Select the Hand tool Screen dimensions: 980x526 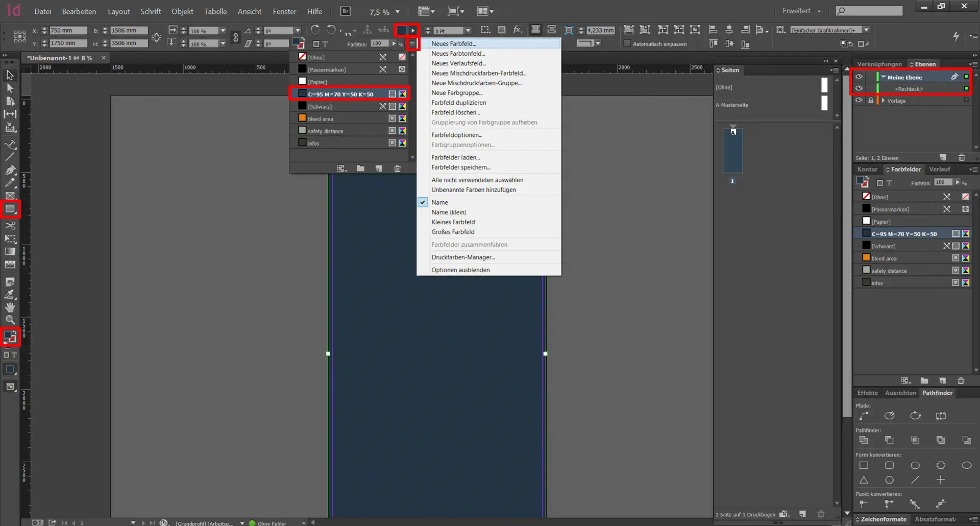tap(10, 307)
